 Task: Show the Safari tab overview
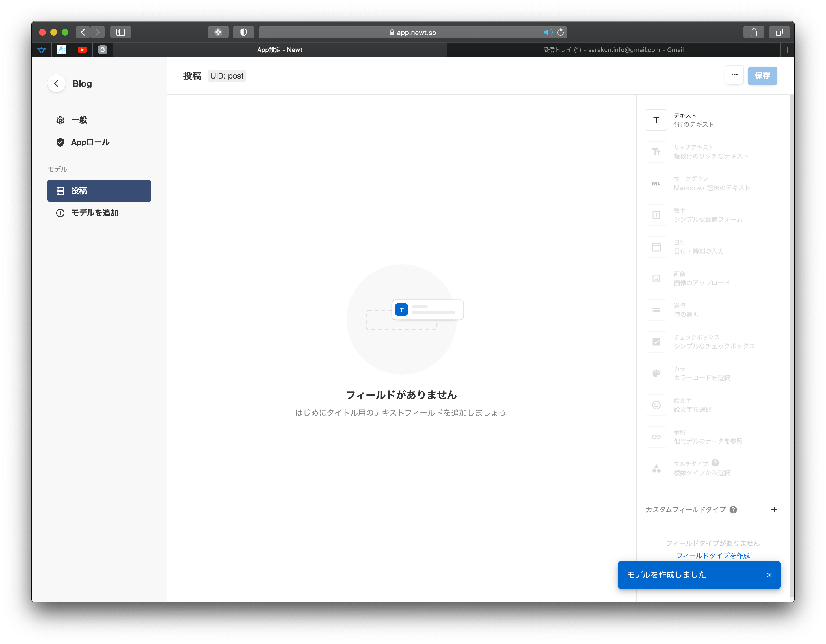coord(779,32)
